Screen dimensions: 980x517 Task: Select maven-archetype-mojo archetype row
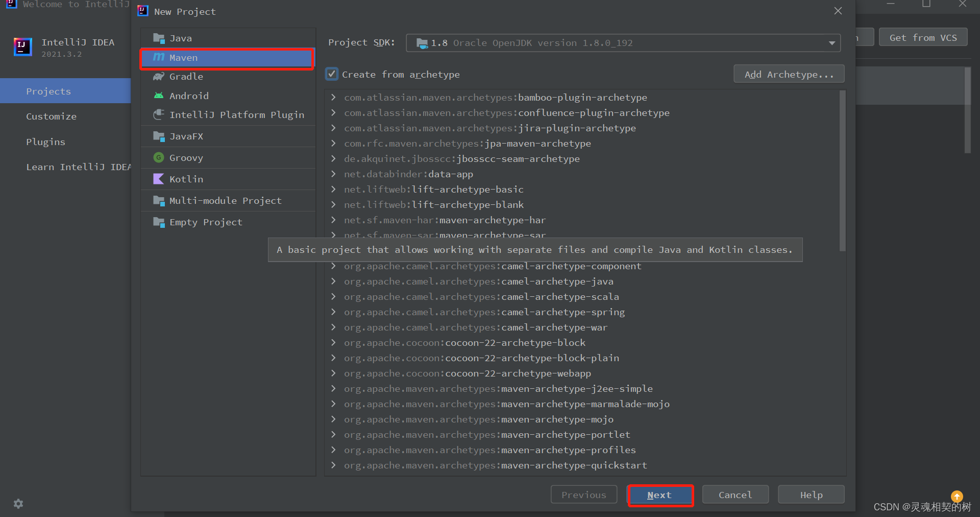coord(582,419)
